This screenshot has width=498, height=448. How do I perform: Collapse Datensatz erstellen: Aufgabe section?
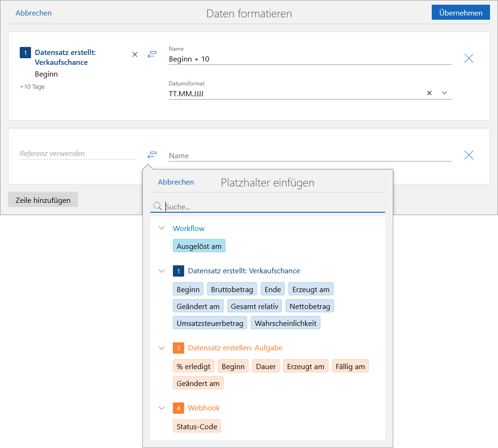tap(162, 348)
